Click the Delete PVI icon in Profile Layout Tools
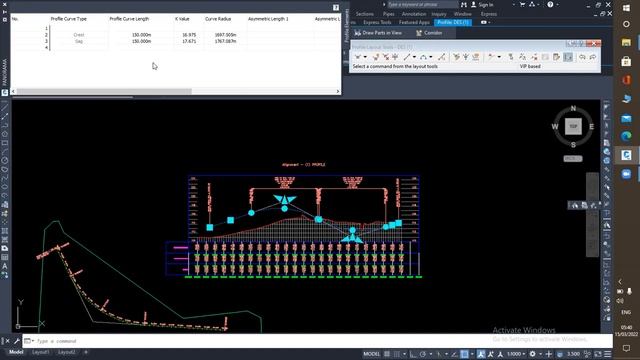640x360 pixels. (x=385, y=57)
